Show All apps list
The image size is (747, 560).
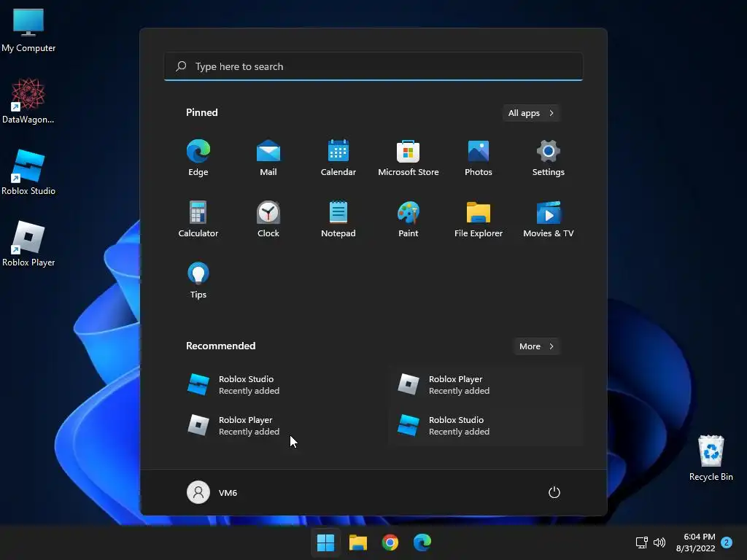click(531, 113)
